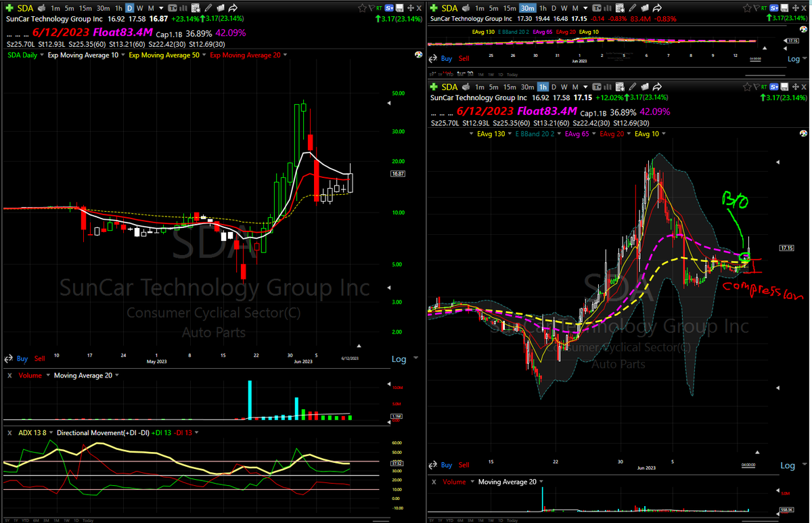Click the move crosshair icon on the 30m chart
Image resolution: width=812 pixels, height=523 pixels.
click(x=796, y=7)
